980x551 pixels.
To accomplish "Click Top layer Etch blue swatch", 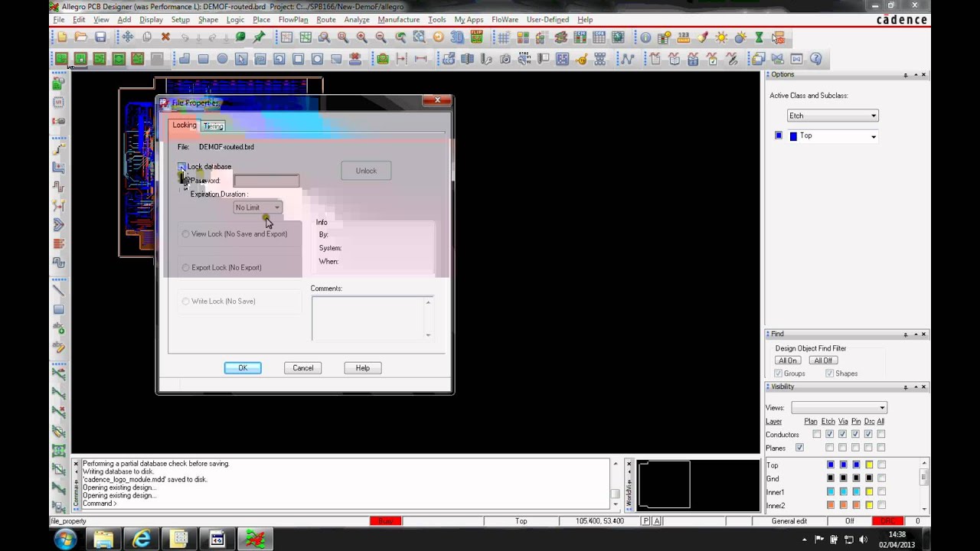I will 830,465.
